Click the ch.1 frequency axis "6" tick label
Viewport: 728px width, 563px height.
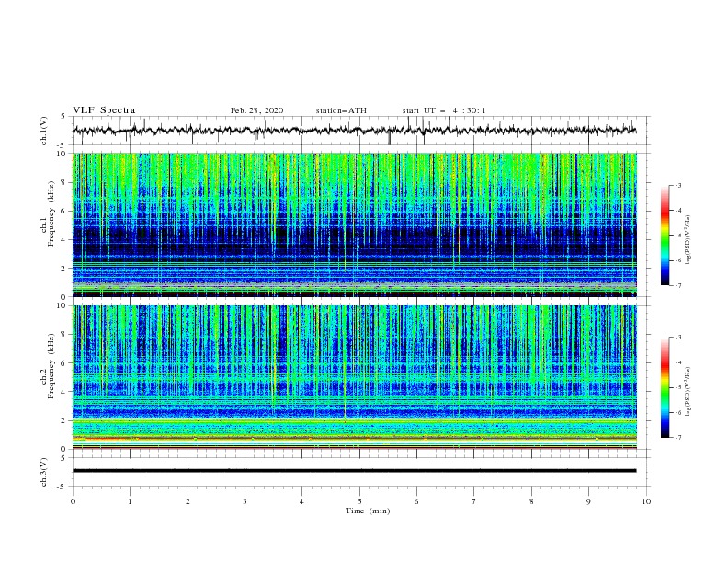click(x=65, y=211)
